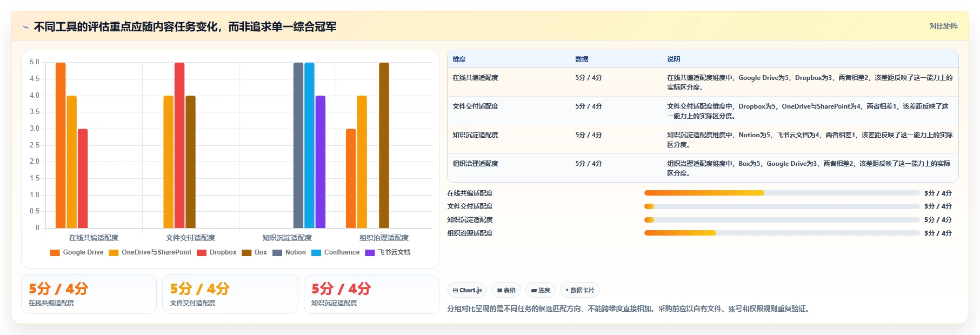980x335 pixels.
Task: Click the description mentioning Box为5，Google Drive为3
Action: click(809, 169)
